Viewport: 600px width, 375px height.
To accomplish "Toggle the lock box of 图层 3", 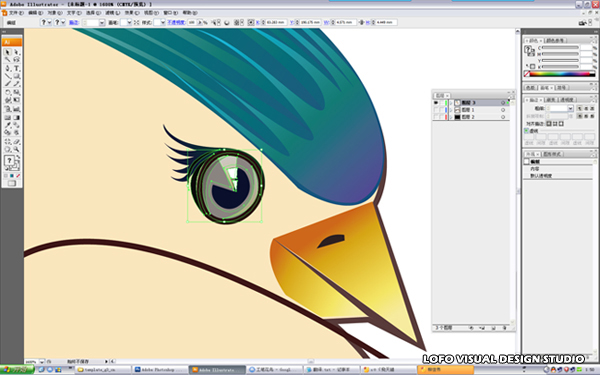I will [442, 103].
